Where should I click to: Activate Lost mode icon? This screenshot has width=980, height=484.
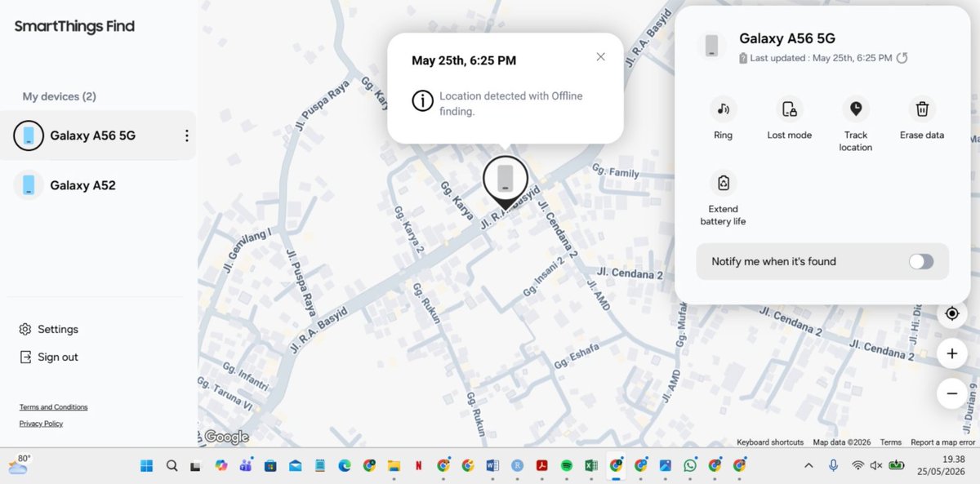(789, 109)
